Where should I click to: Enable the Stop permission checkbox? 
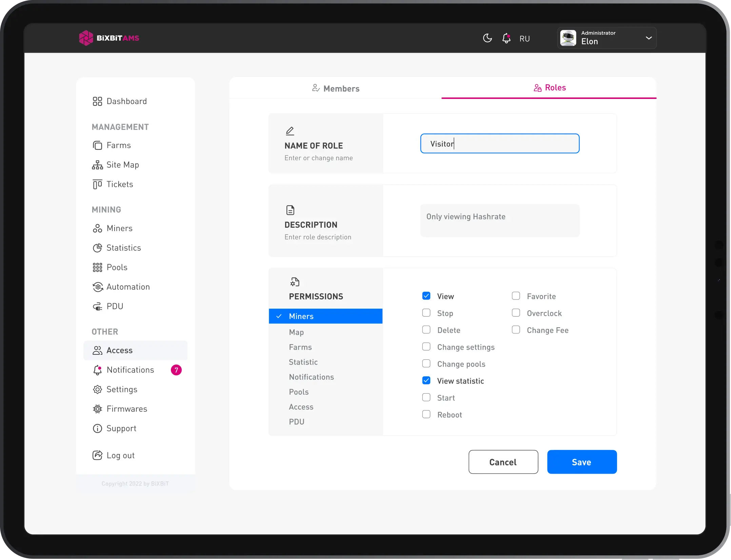(426, 313)
